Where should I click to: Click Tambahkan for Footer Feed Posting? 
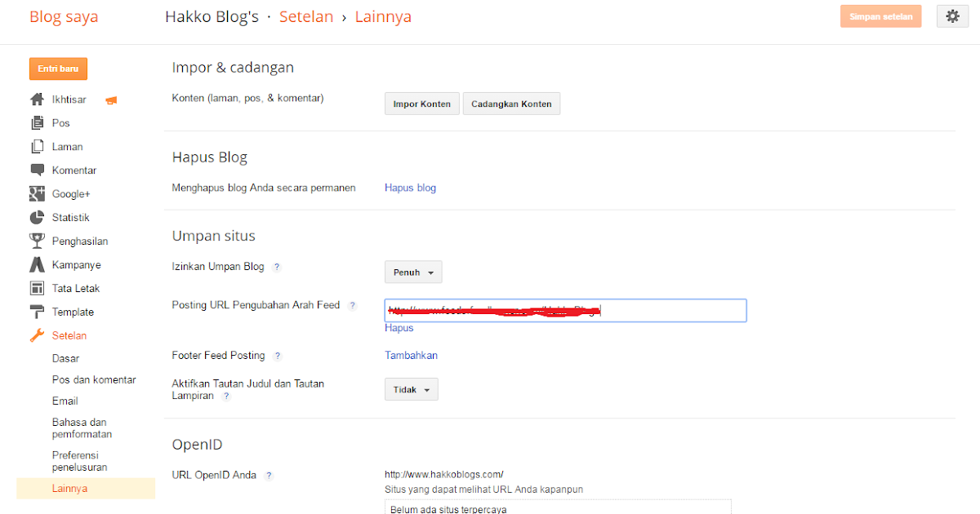411,355
